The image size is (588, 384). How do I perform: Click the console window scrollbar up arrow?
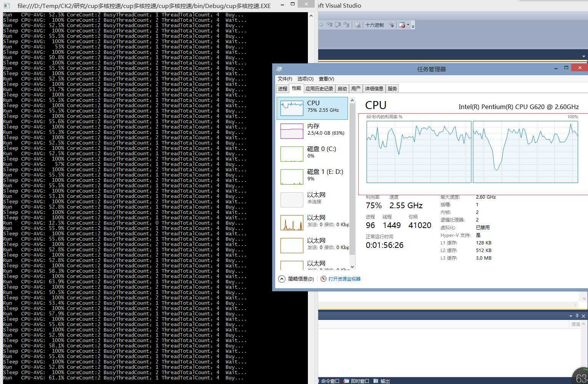tap(311, 16)
